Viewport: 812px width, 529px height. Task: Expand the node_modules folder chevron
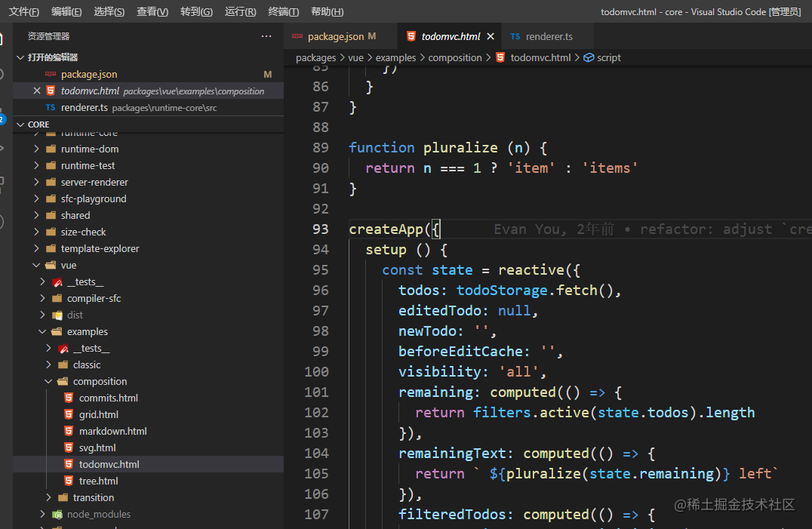point(42,514)
